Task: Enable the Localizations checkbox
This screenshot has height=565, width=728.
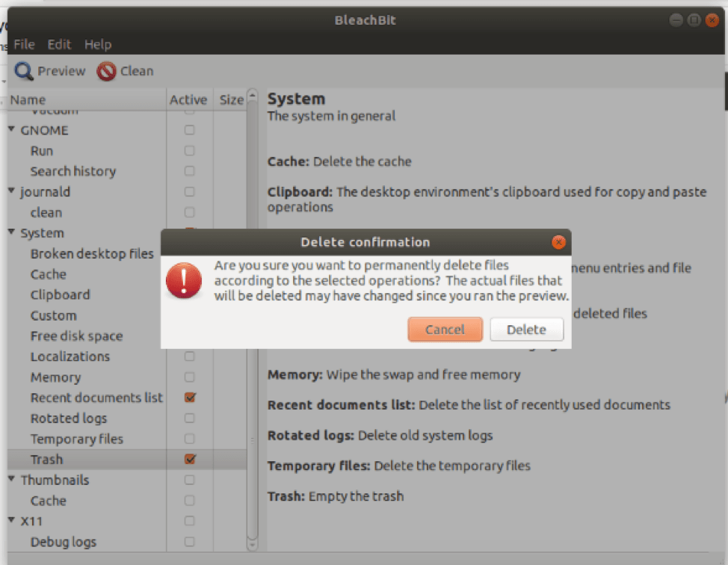Action: point(189,356)
